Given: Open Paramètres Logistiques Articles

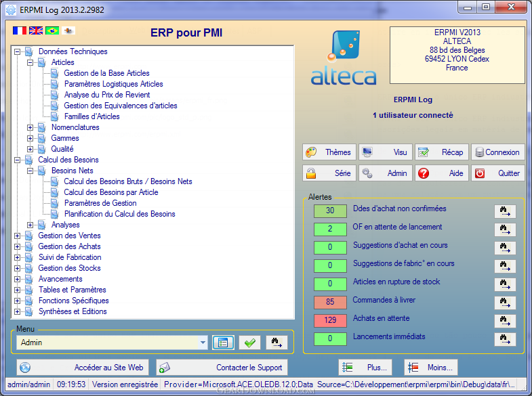Looking at the screenshot, I should [x=113, y=84].
